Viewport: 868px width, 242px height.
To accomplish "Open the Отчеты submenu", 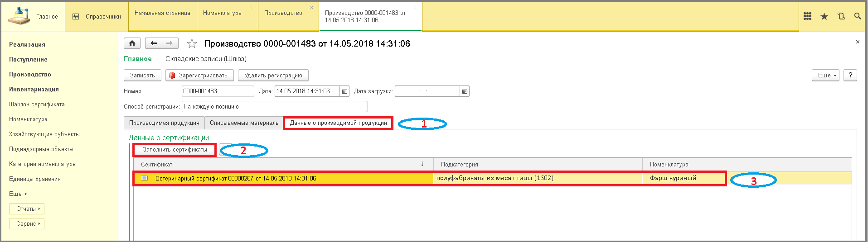I will tap(27, 209).
